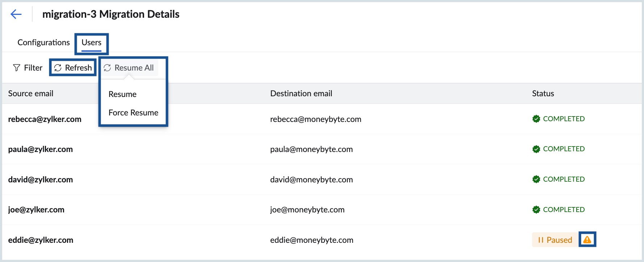Click the Refresh circular arrows icon

58,68
